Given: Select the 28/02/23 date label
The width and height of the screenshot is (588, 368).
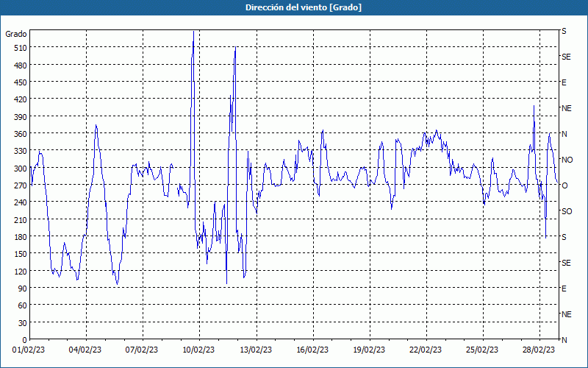Looking at the screenshot, I should point(539,350).
